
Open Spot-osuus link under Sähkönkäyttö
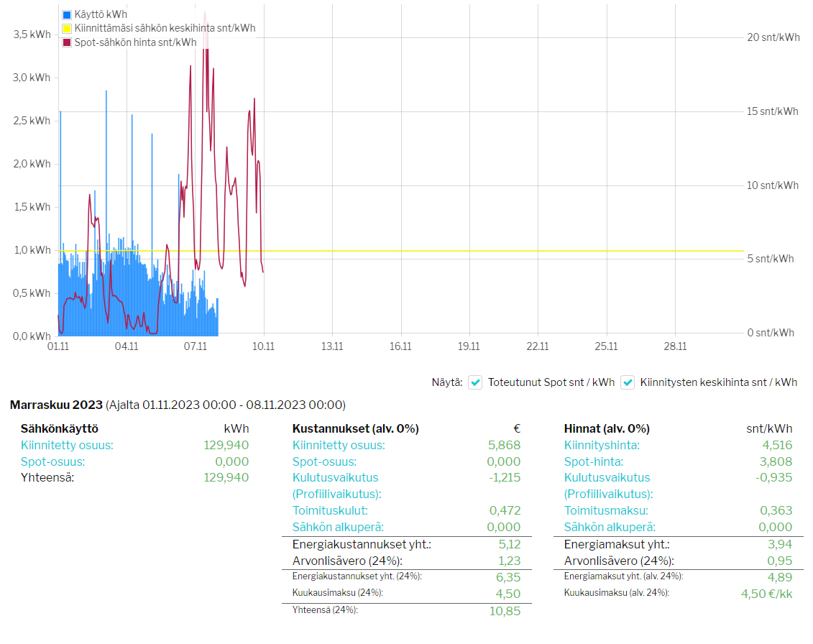pyautogui.click(x=52, y=461)
